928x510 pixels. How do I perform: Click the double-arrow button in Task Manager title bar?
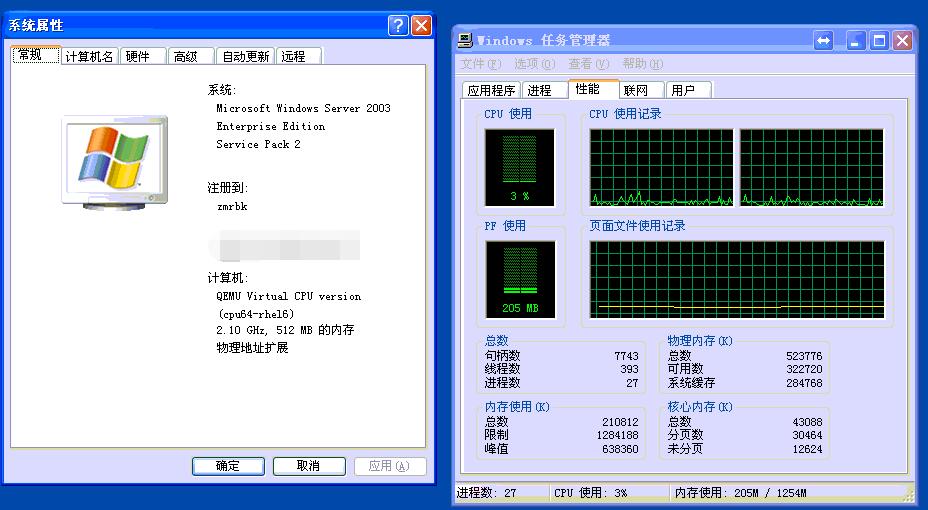tap(823, 41)
